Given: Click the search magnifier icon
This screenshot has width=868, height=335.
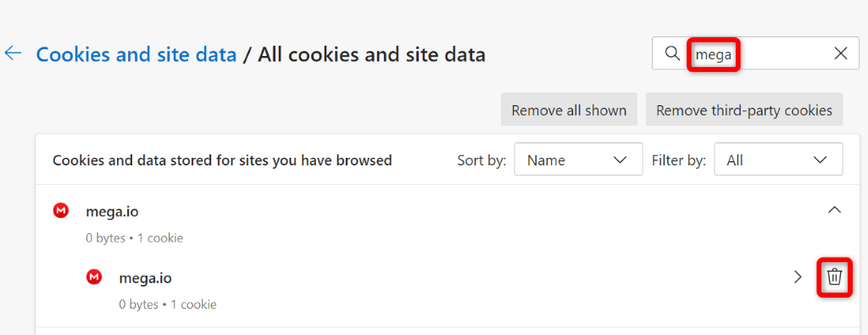Looking at the screenshot, I should [672, 53].
